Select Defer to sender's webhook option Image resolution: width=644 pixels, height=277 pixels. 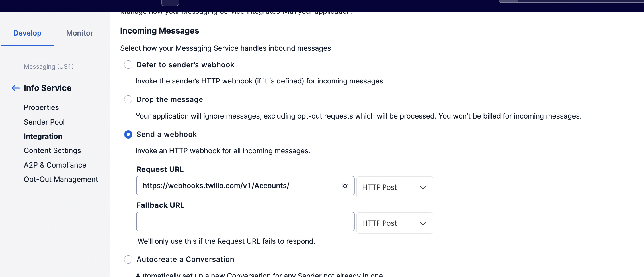(128, 65)
